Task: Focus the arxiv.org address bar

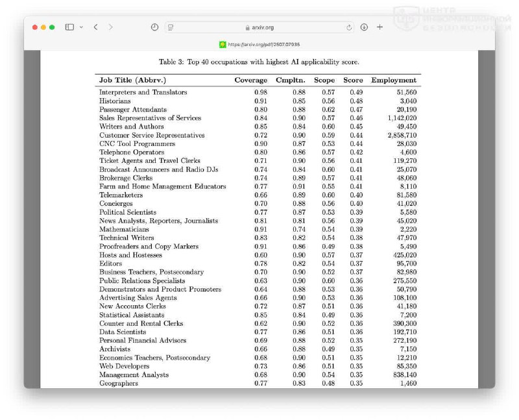Action: [259, 27]
